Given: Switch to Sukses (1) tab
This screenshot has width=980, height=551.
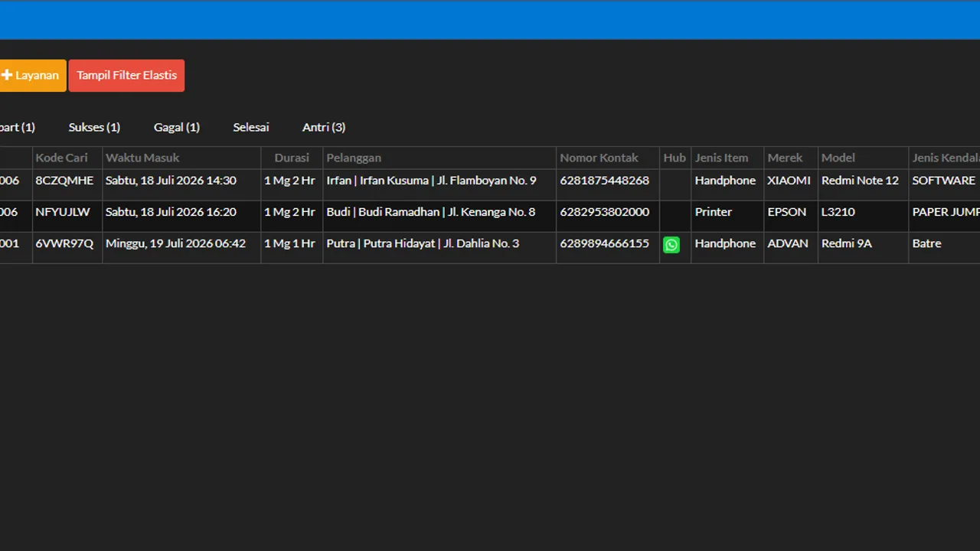Looking at the screenshot, I should click(94, 127).
